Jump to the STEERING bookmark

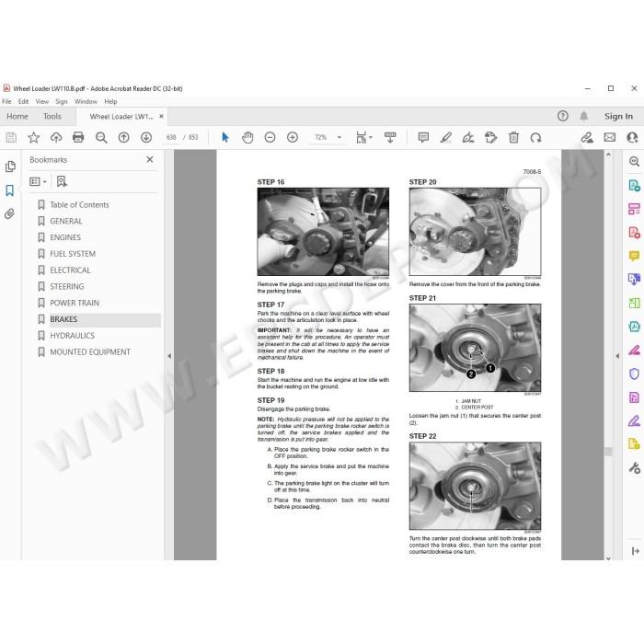click(x=66, y=287)
